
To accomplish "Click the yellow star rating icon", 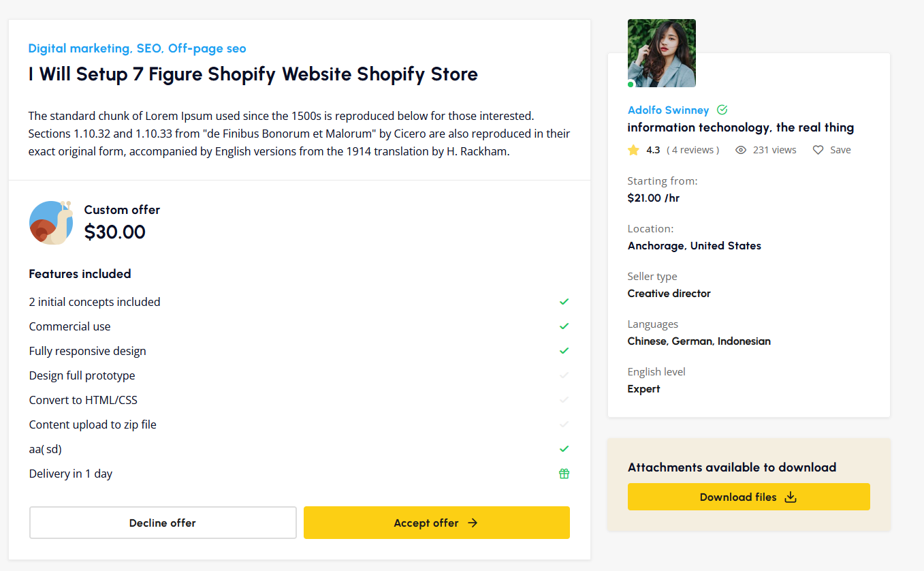I will [633, 150].
